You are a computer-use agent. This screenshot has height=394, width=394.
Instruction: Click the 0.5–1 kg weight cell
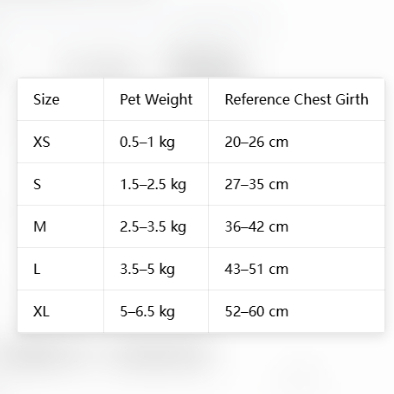156,142
